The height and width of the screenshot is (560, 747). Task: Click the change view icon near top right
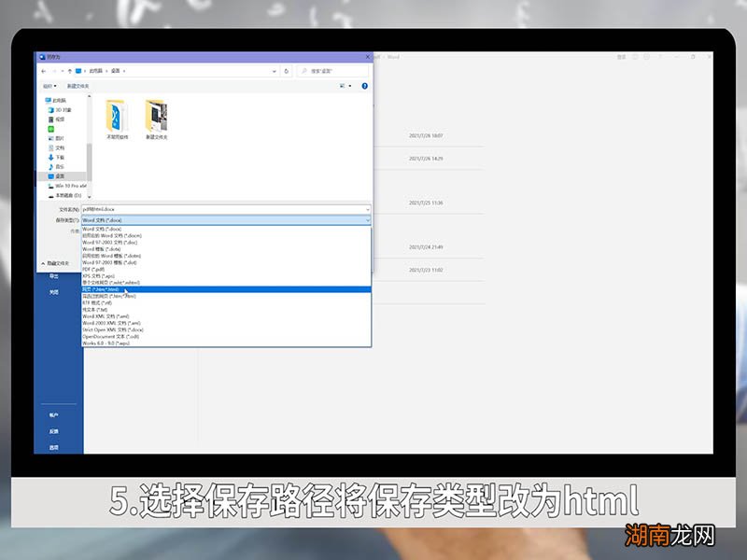(341, 86)
